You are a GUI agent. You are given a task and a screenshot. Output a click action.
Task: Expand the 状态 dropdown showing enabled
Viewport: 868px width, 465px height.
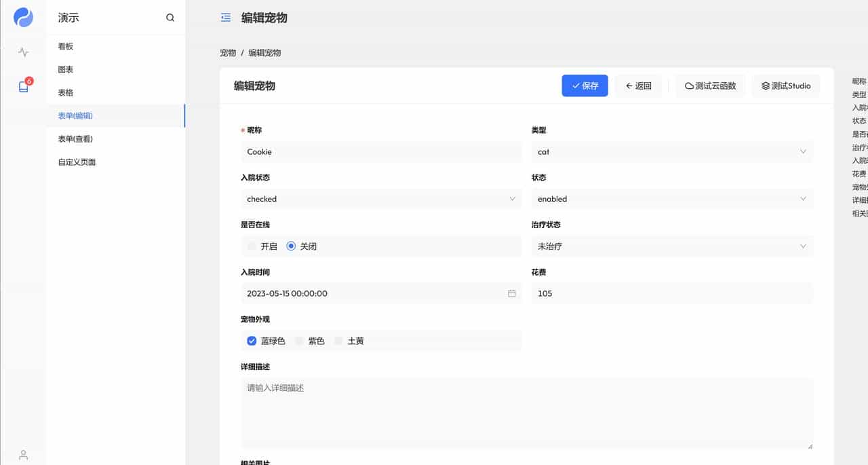804,199
